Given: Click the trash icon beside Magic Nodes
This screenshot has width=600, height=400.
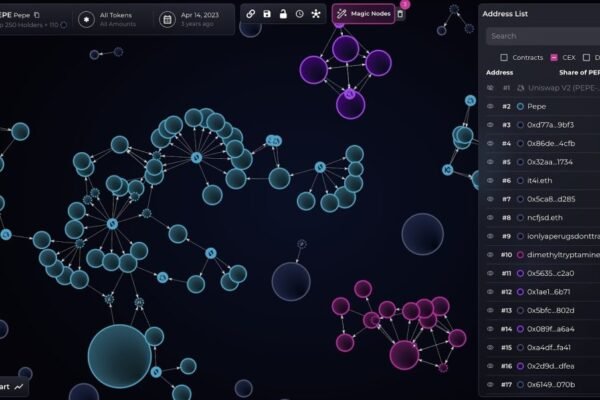Looking at the screenshot, I should tap(401, 14).
